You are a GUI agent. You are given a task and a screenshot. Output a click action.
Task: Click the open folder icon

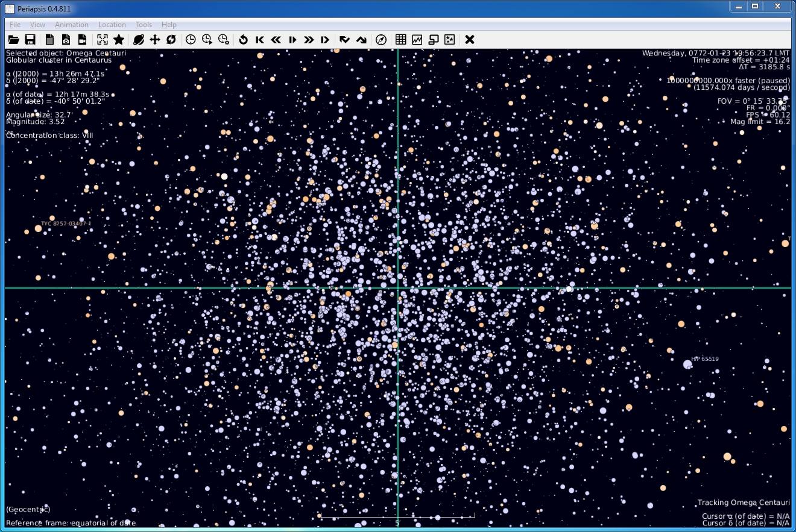(13, 40)
